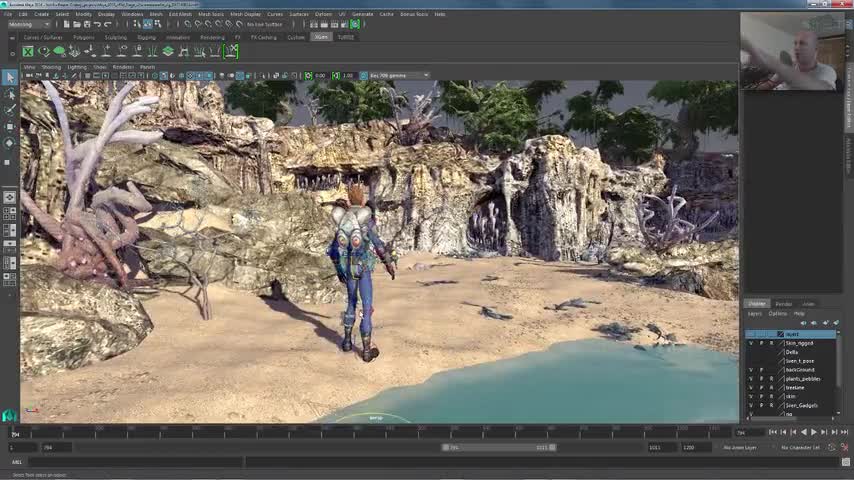Toggle visibility of Skin_rigged layer
The width and height of the screenshot is (854, 480).
pyautogui.click(x=751, y=343)
